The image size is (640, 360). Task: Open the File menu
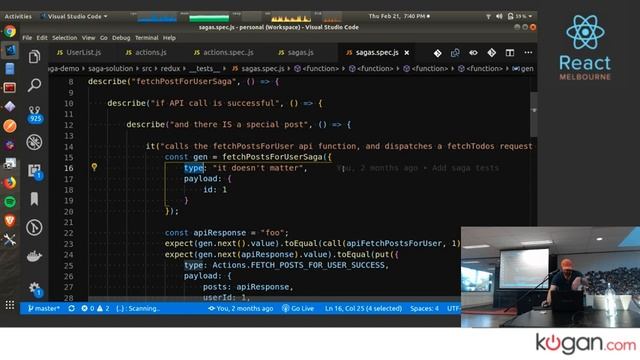pyautogui.click(x=27, y=38)
